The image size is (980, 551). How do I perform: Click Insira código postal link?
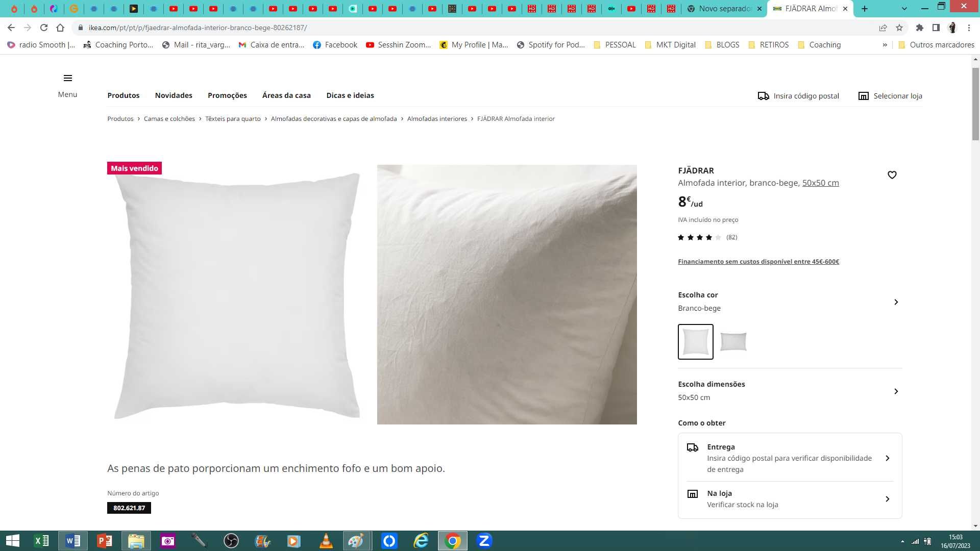[806, 96]
